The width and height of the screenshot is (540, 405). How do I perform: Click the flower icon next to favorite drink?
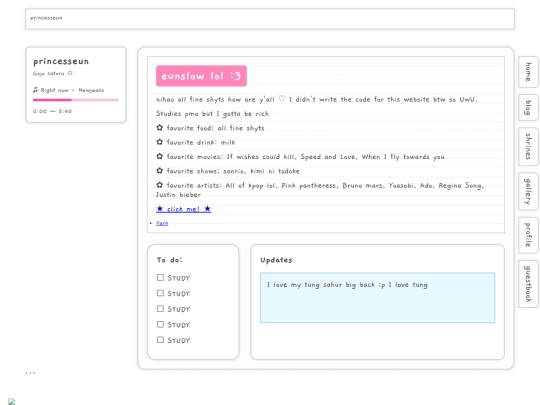pos(159,142)
